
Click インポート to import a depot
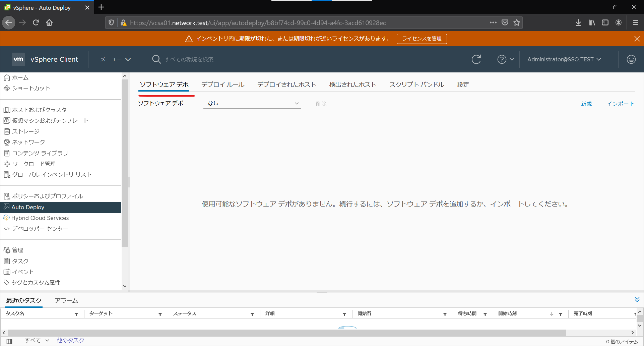(621, 104)
